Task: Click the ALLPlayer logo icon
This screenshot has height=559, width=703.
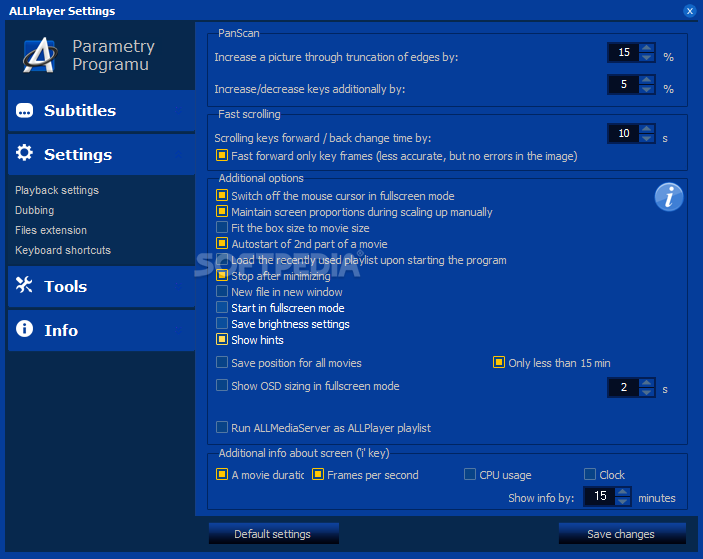Action: (x=40, y=55)
